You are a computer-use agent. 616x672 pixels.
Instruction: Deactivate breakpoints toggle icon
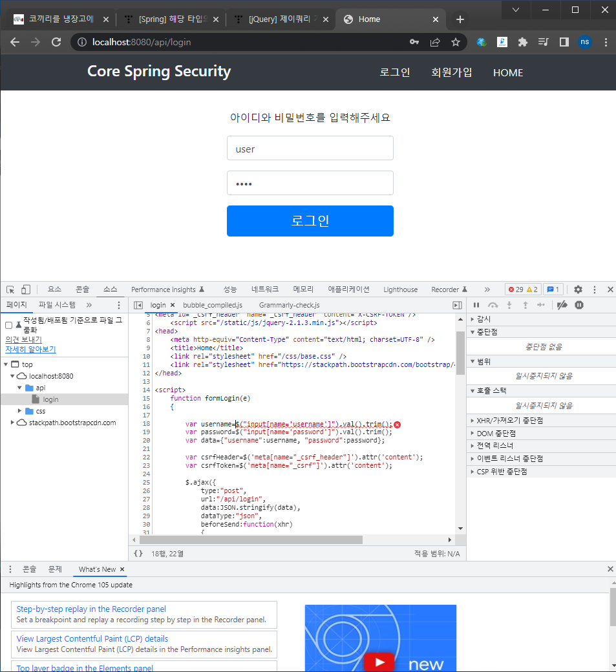coord(562,305)
